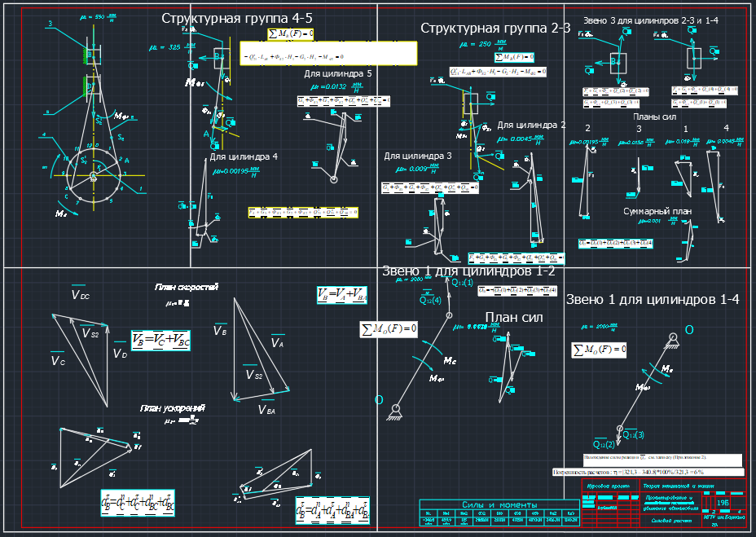Select "Силовой расчет" in the title block

[671, 521]
